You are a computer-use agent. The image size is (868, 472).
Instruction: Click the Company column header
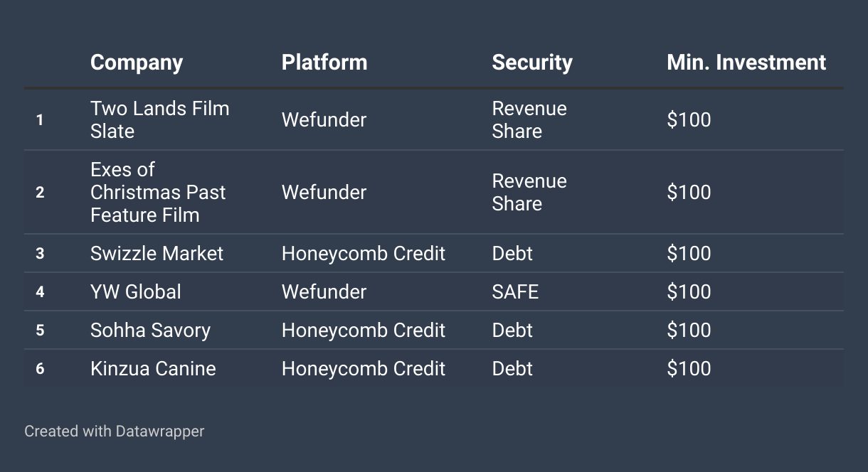pyautogui.click(x=137, y=63)
